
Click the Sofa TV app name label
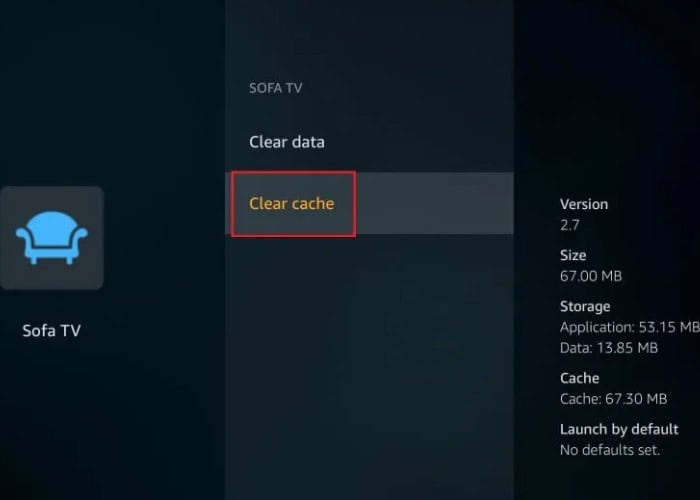[51, 331]
